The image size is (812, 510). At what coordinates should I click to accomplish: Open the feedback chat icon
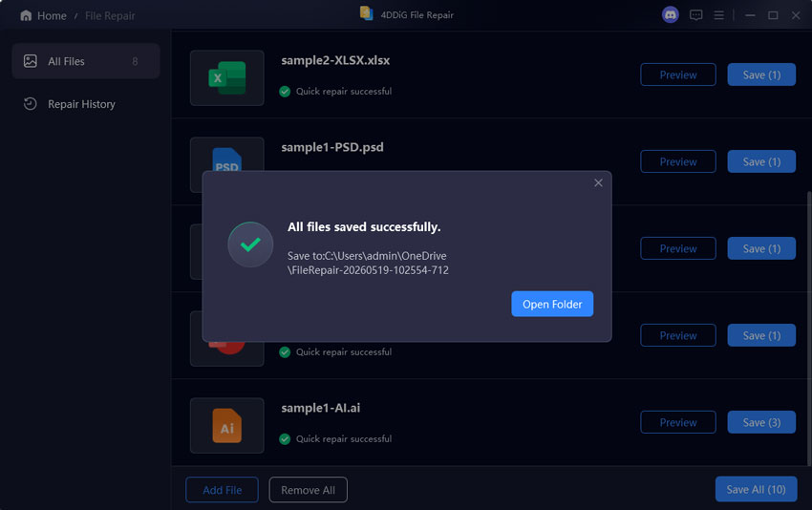(x=696, y=15)
